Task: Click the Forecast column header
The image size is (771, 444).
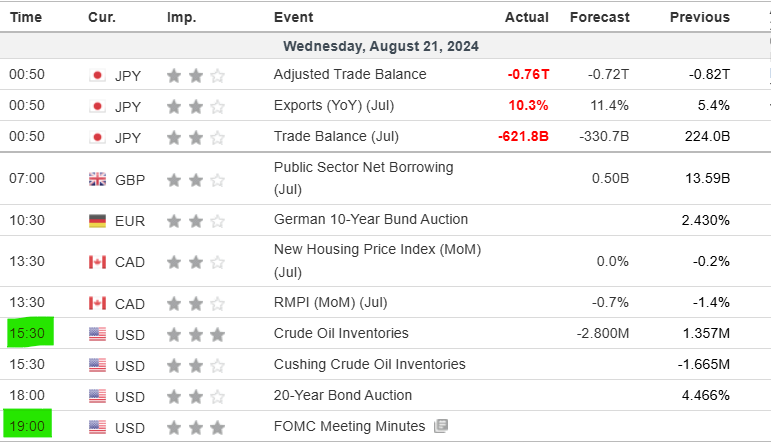Action: (599, 17)
